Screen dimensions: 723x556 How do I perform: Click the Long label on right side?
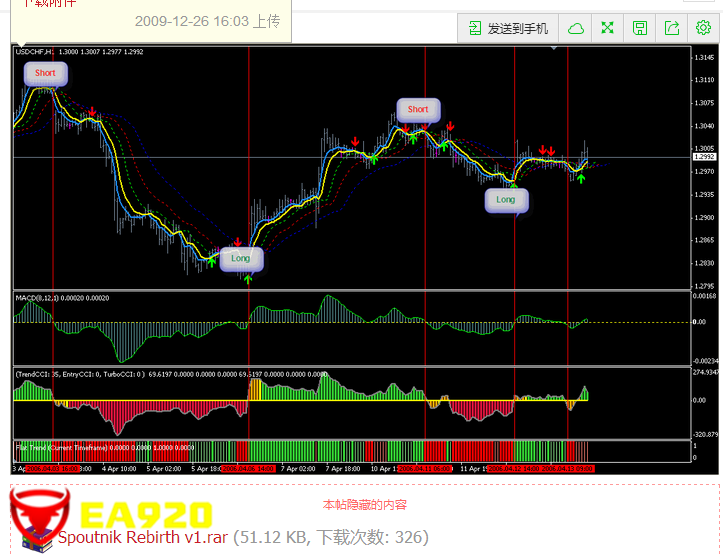(x=506, y=199)
